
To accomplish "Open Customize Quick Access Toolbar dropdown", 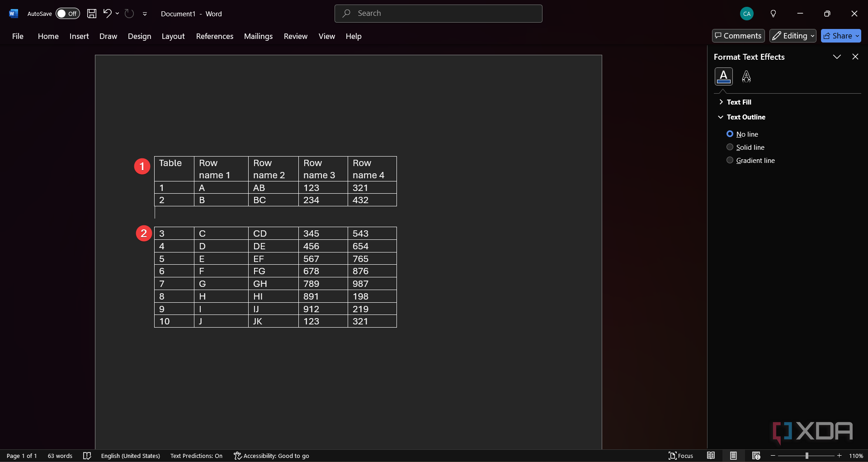I will tap(145, 14).
